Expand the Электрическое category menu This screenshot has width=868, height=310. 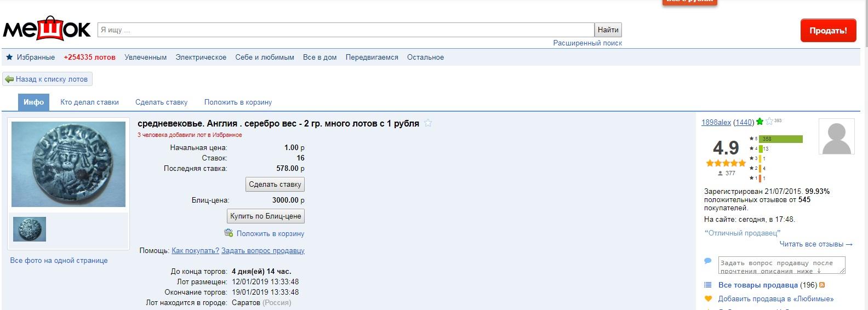click(x=201, y=57)
